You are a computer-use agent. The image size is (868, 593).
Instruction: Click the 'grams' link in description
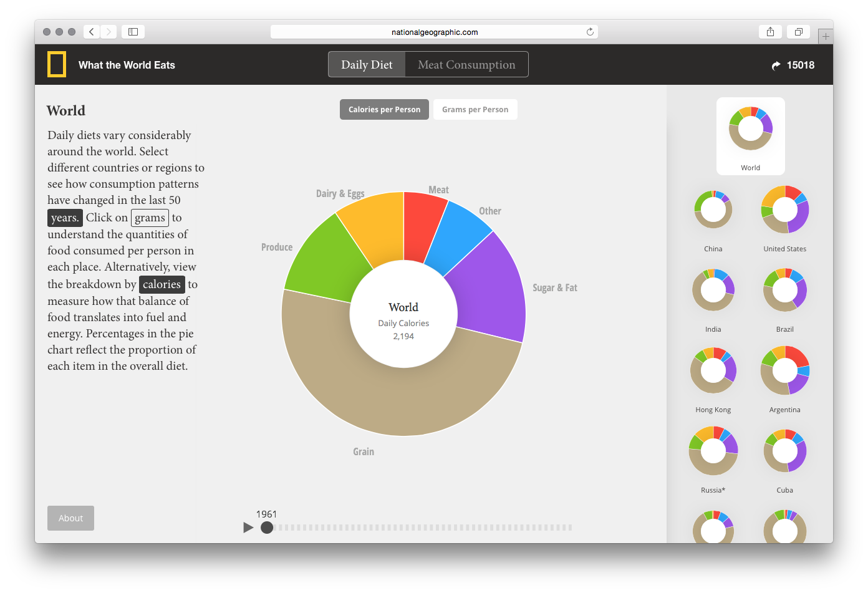(150, 218)
